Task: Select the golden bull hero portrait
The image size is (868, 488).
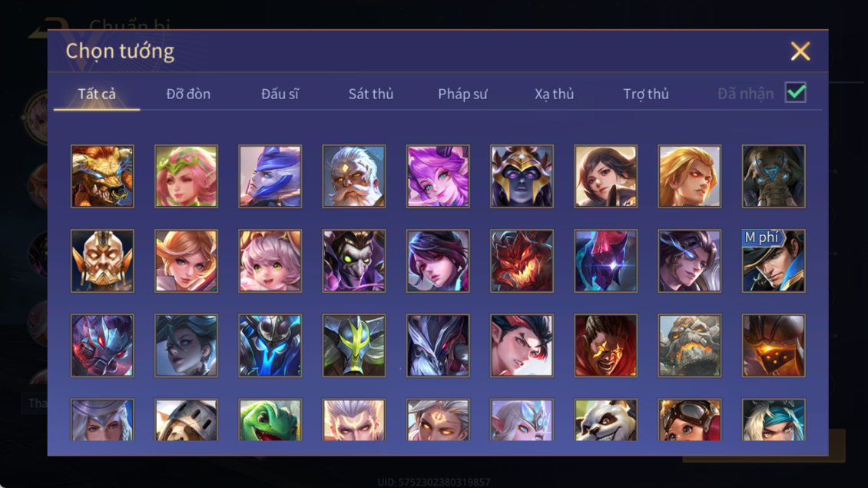Action: (102, 176)
